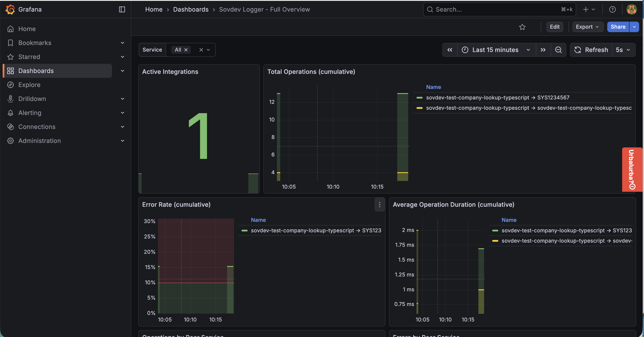Screen dimensions: 644x337
Task: Open the plus New menu
Action: [x=589, y=9]
